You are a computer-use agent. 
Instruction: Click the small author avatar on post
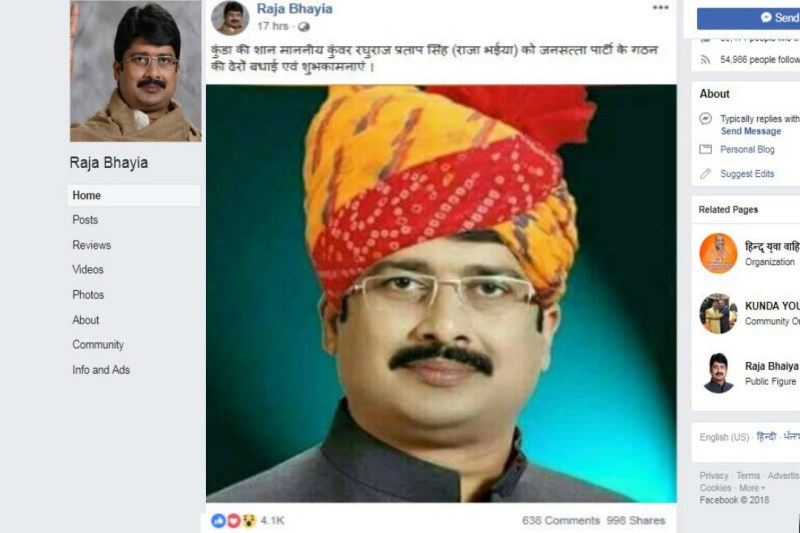pos(230,17)
